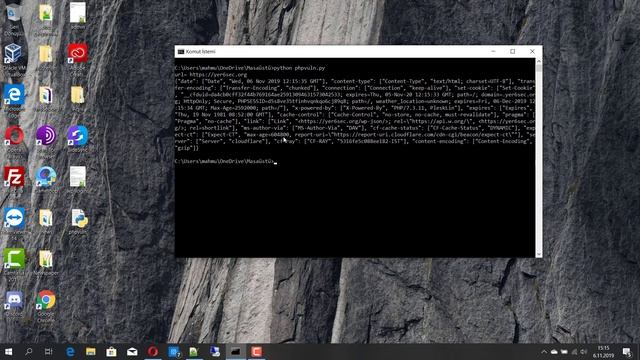
Task: Click the console scrollbar down arrow
Action: point(539,254)
